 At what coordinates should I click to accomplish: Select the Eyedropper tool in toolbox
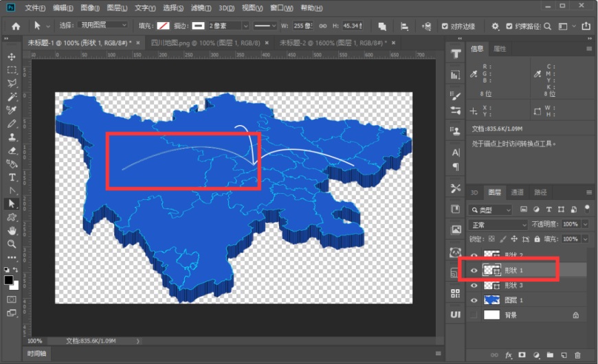click(12, 110)
